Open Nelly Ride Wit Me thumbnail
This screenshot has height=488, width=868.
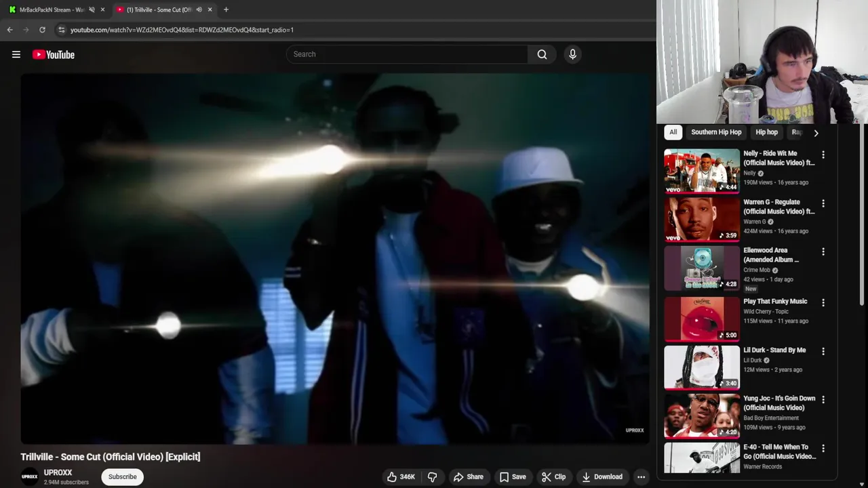coord(702,171)
